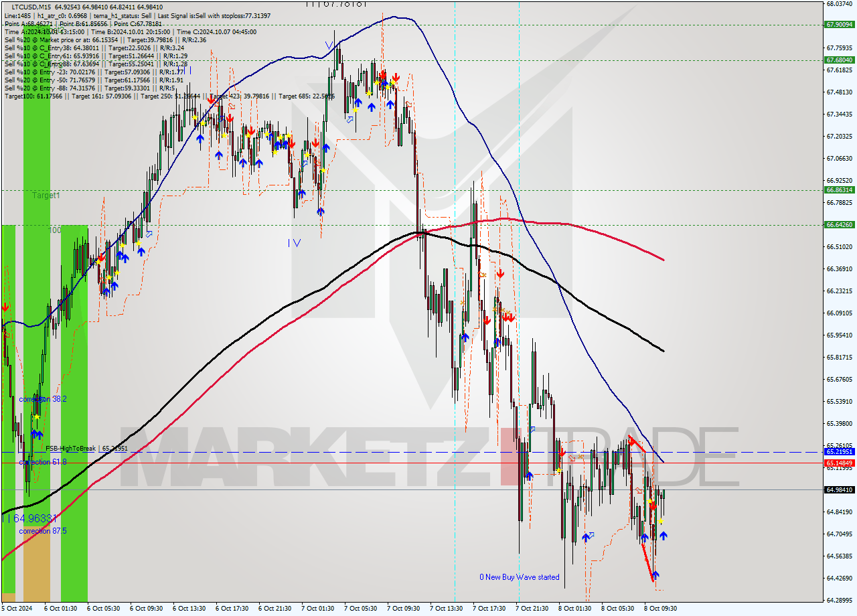Click the 64.70495 price scale value
This screenshot has height=616, width=857.
840,534
